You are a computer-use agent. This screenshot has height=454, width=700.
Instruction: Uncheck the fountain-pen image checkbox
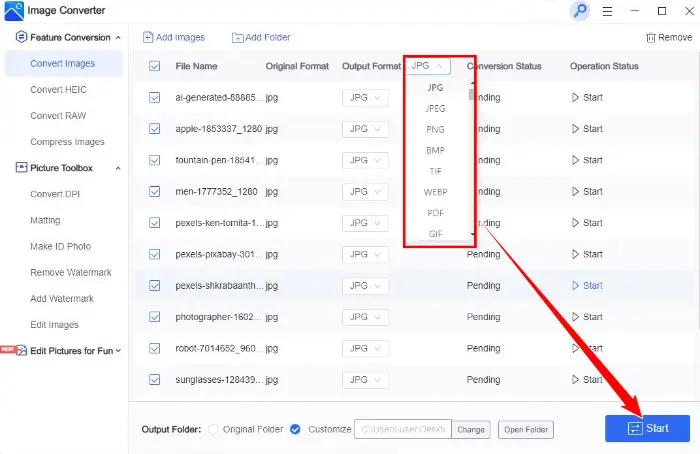pos(154,160)
